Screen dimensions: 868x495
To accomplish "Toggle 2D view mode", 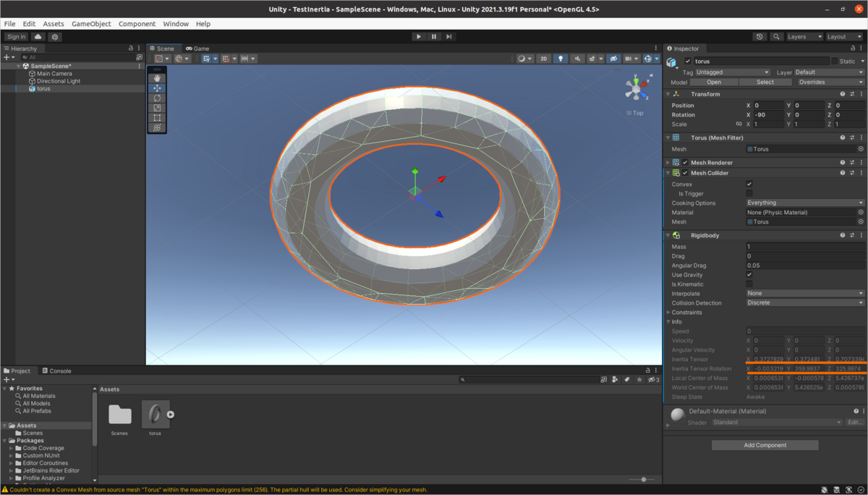I will click(x=544, y=59).
